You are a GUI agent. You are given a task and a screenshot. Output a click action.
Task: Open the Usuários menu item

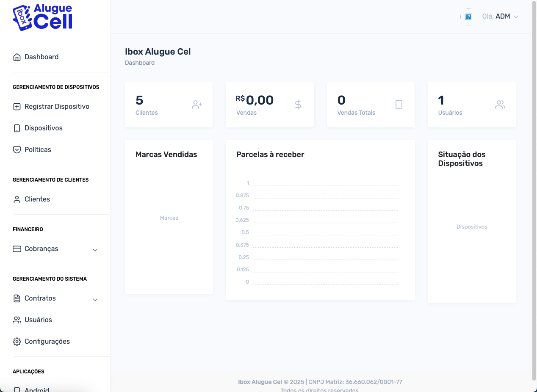point(38,320)
